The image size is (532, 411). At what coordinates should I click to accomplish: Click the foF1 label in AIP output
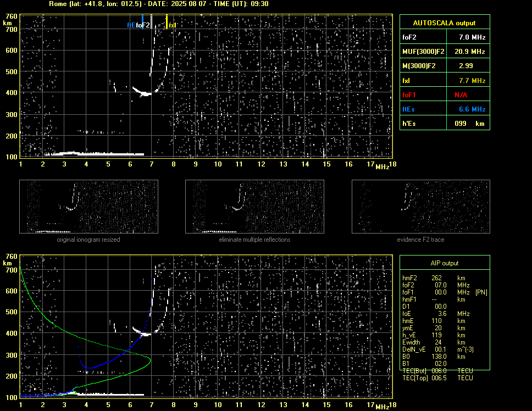(408, 292)
